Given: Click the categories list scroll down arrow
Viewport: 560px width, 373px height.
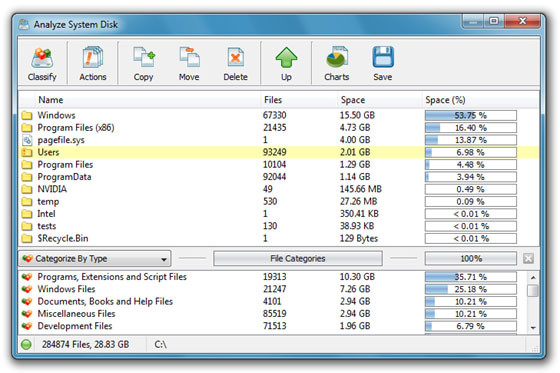Looking at the screenshot, I should pyautogui.click(x=533, y=328).
